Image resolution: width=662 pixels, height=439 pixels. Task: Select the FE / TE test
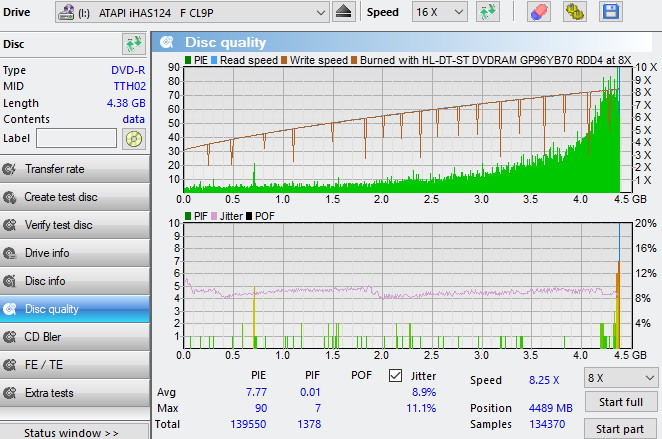pyautogui.click(x=75, y=365)
